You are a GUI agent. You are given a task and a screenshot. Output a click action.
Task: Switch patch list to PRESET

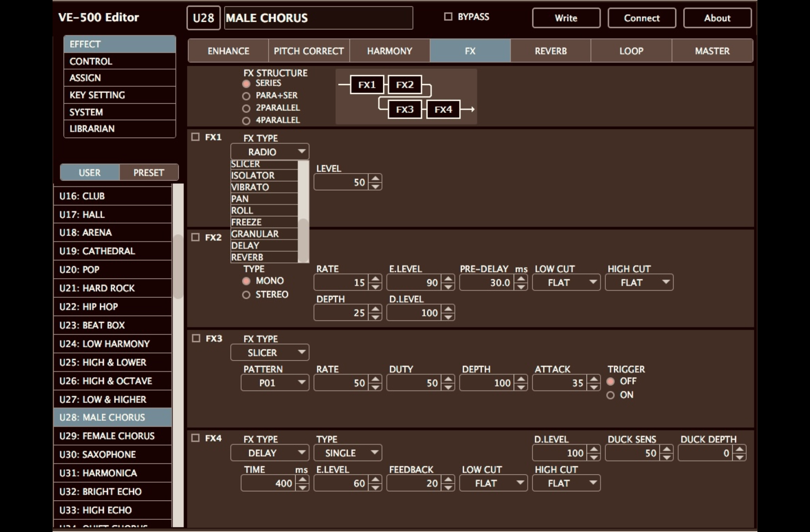(149, 173)
